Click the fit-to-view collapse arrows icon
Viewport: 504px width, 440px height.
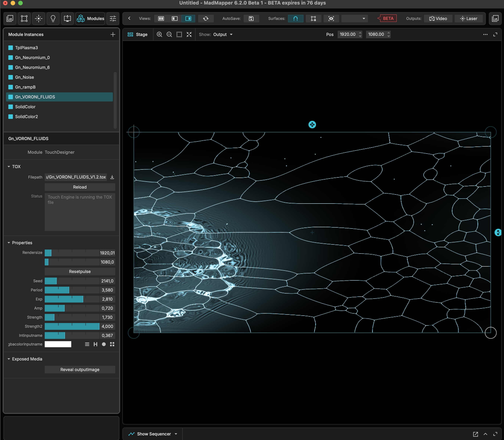coord(189,34)
